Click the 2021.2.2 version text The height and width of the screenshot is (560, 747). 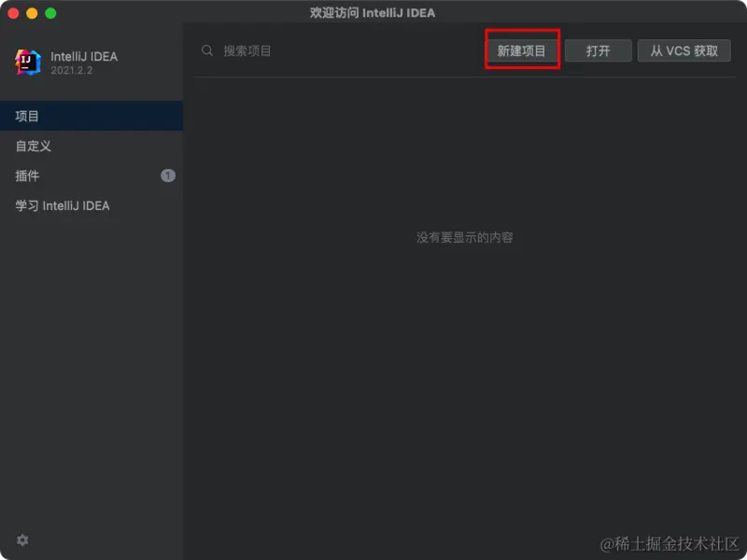pos(72,71)
